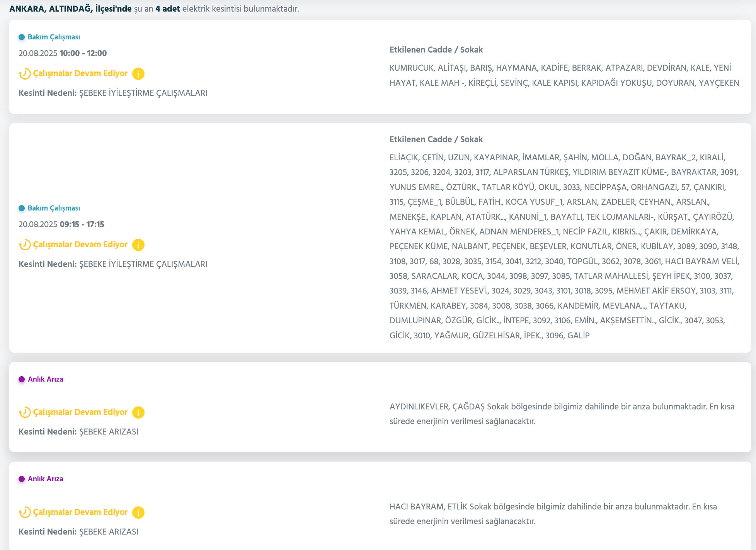
Task: Click the clock icon in the 09:15 - 17:15 card
Action: pyautogui.click(x=25, y=244)
